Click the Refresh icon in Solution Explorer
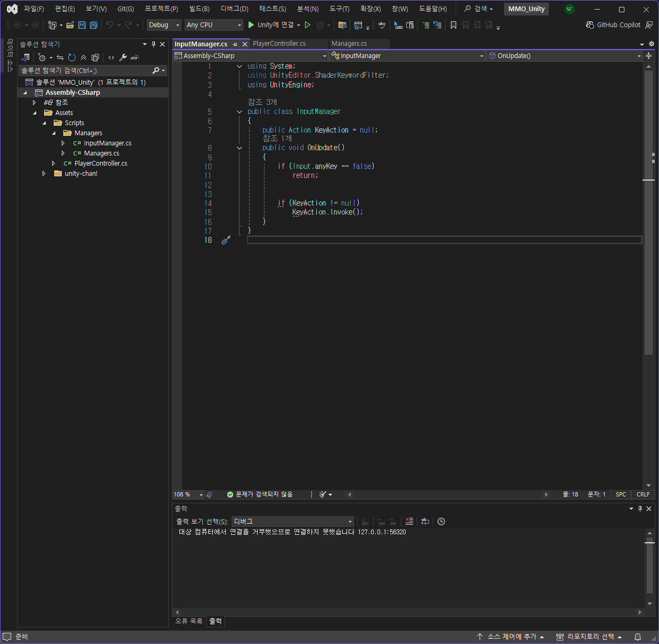The width and height of the screenshot is (659, 644). coord(72,58)
